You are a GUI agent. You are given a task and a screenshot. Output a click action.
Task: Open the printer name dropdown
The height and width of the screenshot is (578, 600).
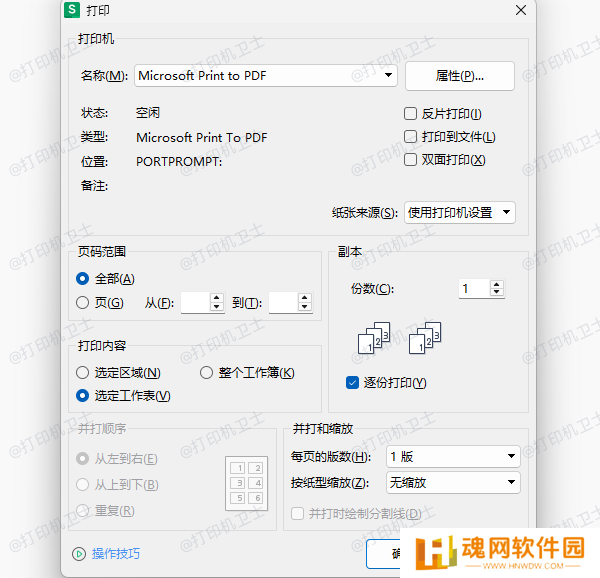point(266,75)
